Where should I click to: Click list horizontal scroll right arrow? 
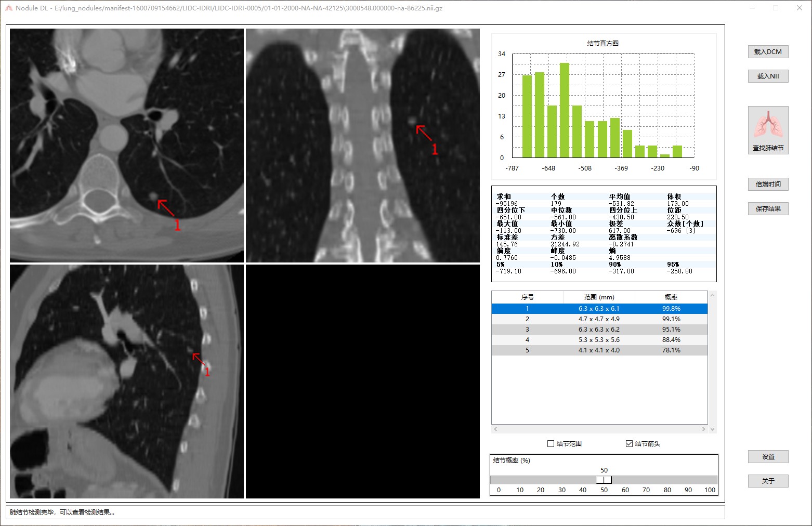point(704,429)
